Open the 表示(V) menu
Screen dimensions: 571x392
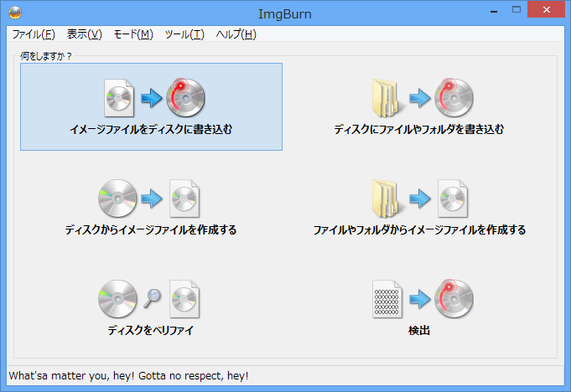pyautogui.click(x=85, y=34)
